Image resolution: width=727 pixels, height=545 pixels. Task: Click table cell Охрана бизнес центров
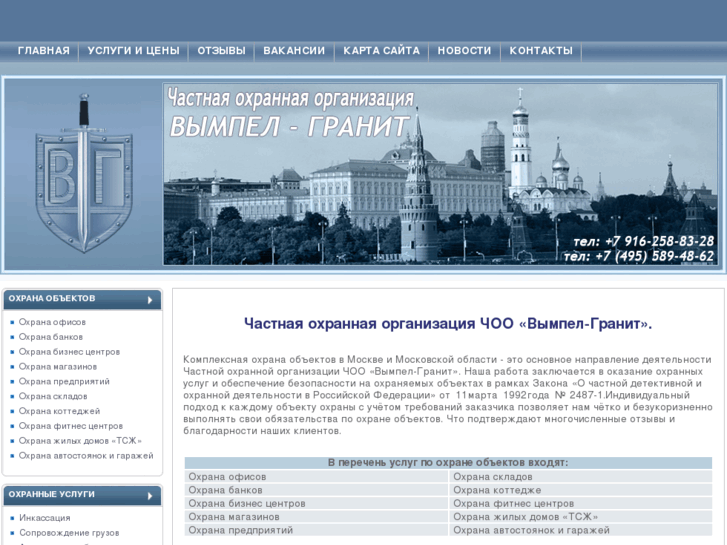pos(316,503)
